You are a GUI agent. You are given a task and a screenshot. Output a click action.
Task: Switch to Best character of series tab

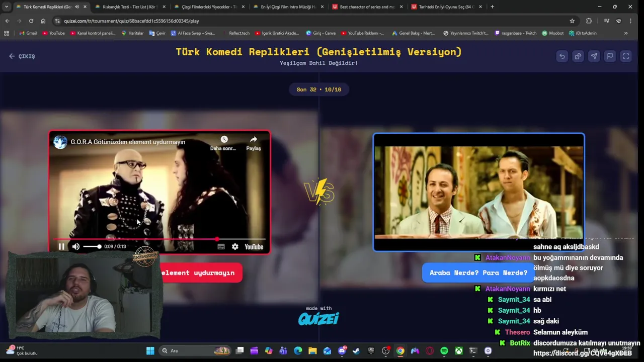(367, 7)
